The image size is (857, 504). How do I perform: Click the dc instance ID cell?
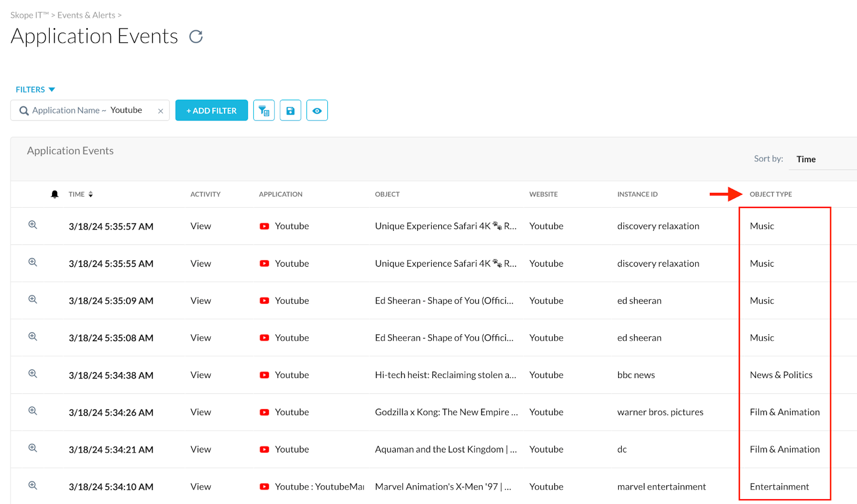pos(622,449)
